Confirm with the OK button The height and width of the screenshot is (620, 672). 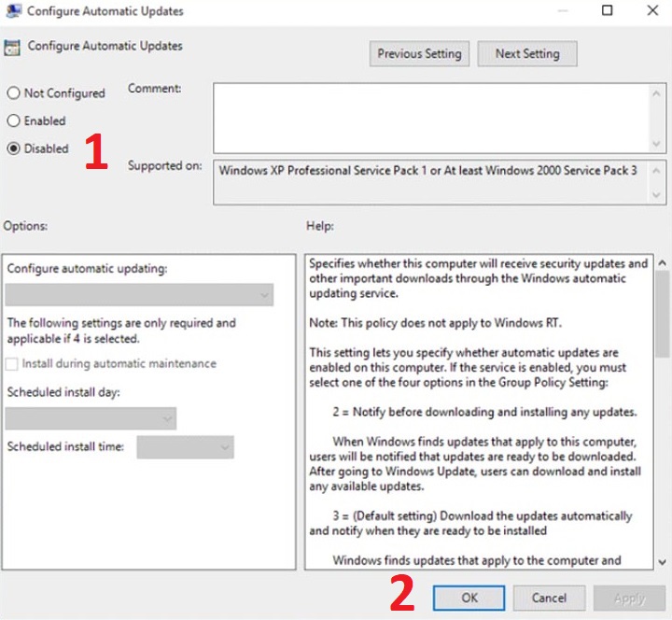(x=469, y=598)
